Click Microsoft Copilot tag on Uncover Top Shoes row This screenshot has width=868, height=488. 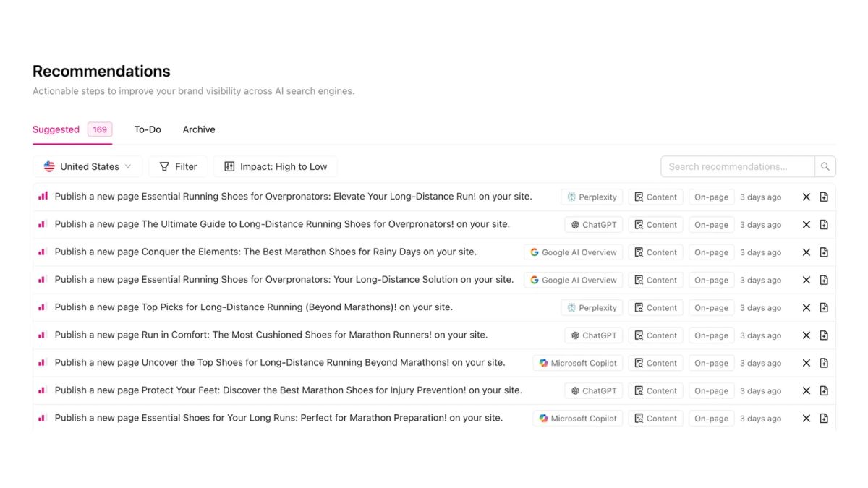click(x=578, y=363)
